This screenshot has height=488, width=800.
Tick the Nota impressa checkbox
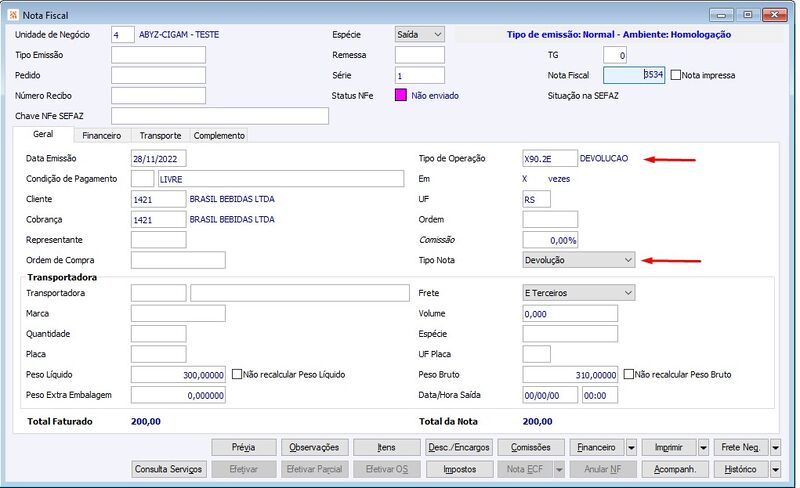(x=676, y=75)
